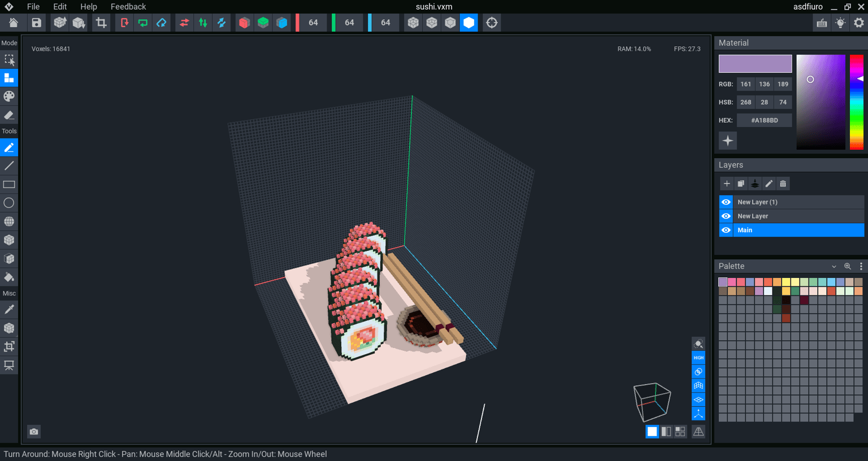The height and width of the screenshot is (461, 868).
Task: Flip model along the red axis
Action: (184, 23)
